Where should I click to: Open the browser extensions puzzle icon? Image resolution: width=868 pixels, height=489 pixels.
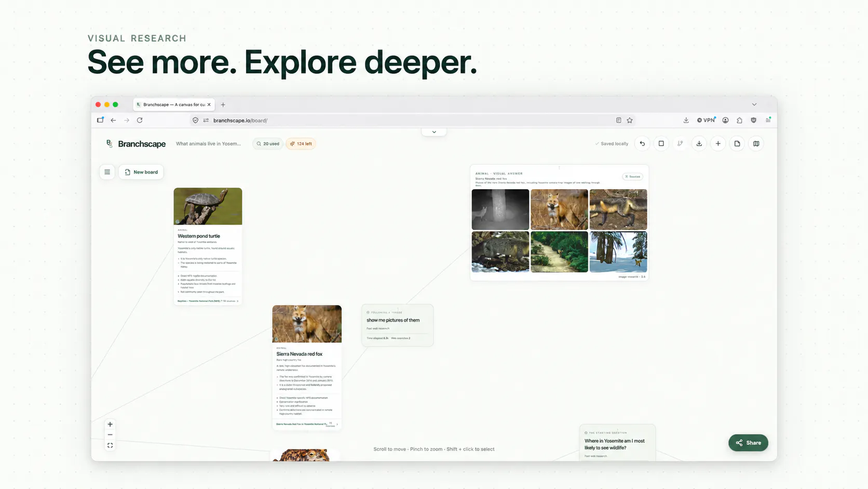coord(739,120)
